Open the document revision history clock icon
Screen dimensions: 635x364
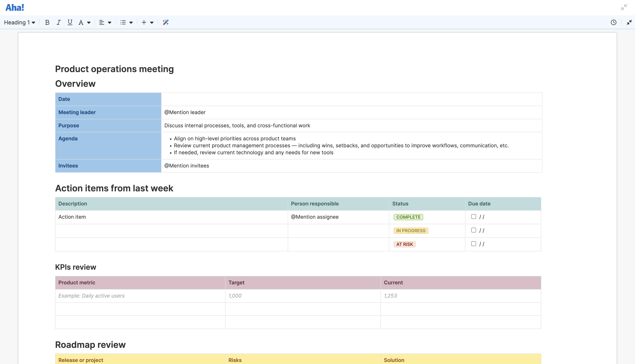coord(614,22)
